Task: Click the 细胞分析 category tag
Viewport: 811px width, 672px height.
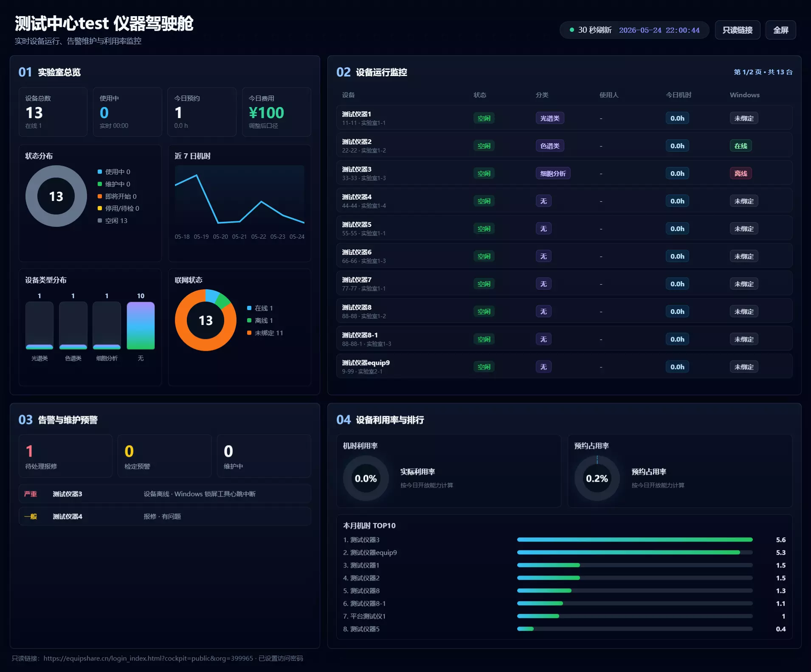Action: [x=552, y=173]
